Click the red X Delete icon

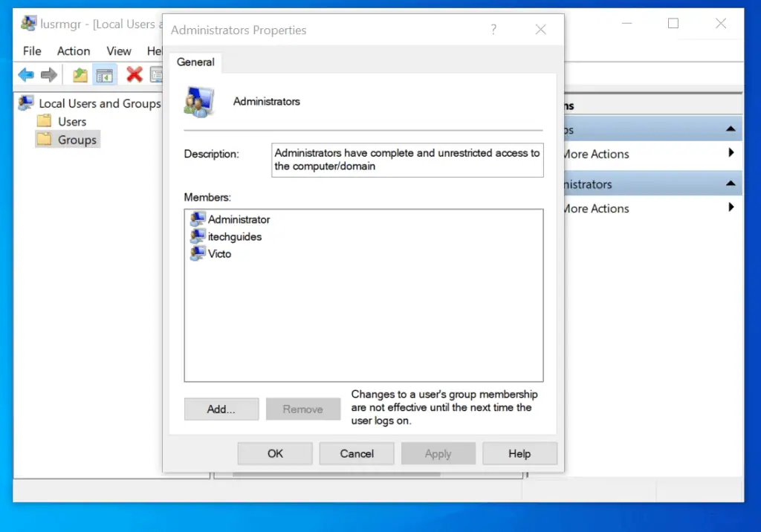(135, 74)
